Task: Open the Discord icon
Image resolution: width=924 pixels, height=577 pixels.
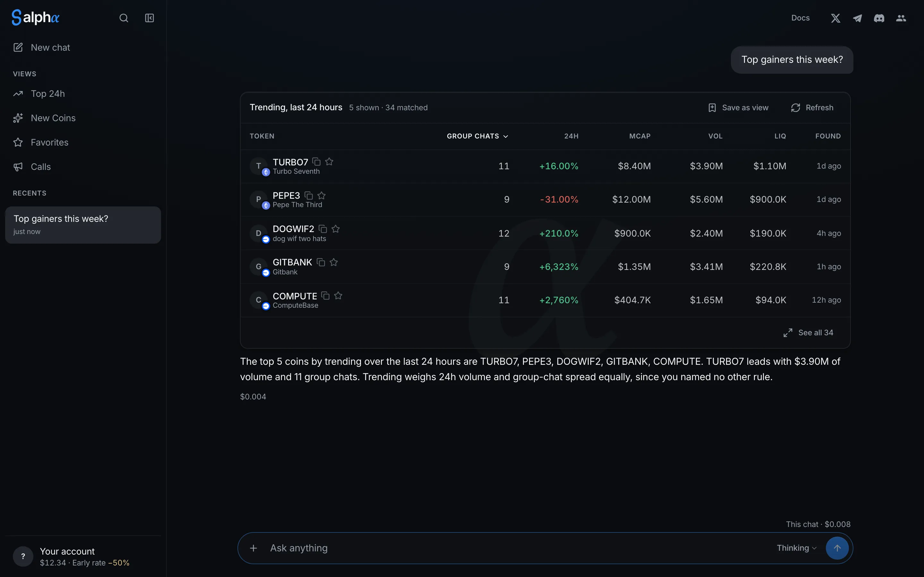Action: pos(879,18)
